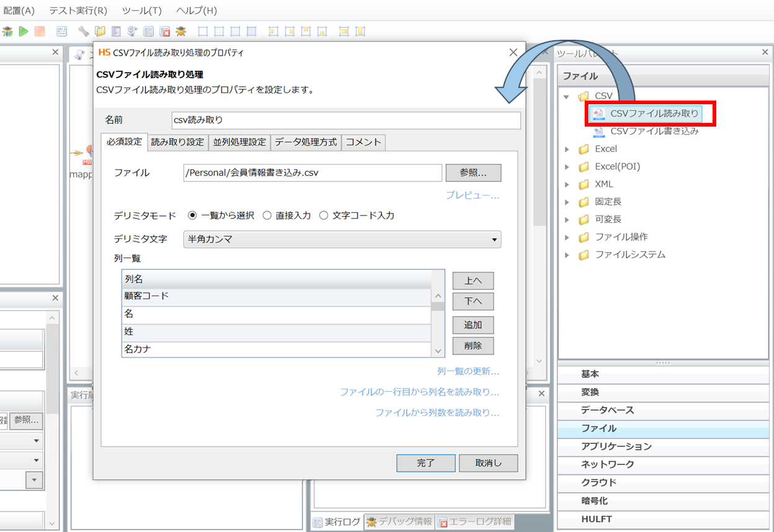Viewport: 774px width, 532px height.
Task: Click the 下へ button
Action: click(x=473, y=302)
